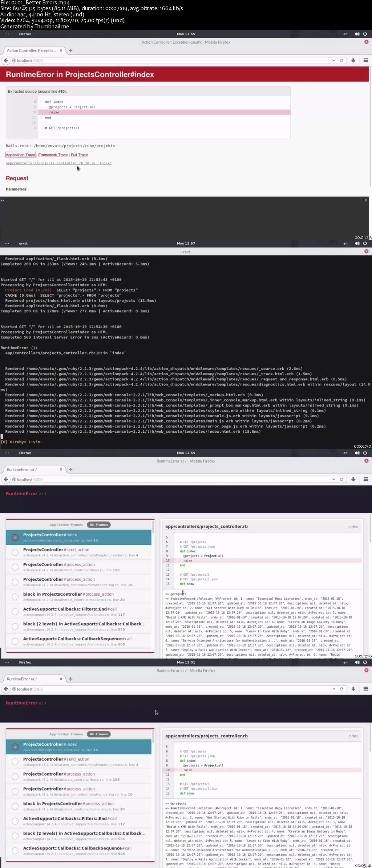This screenshot has width=372, height=868.
Task: Click power icon in the Mon 12:55 top bar
Action: 365,34
